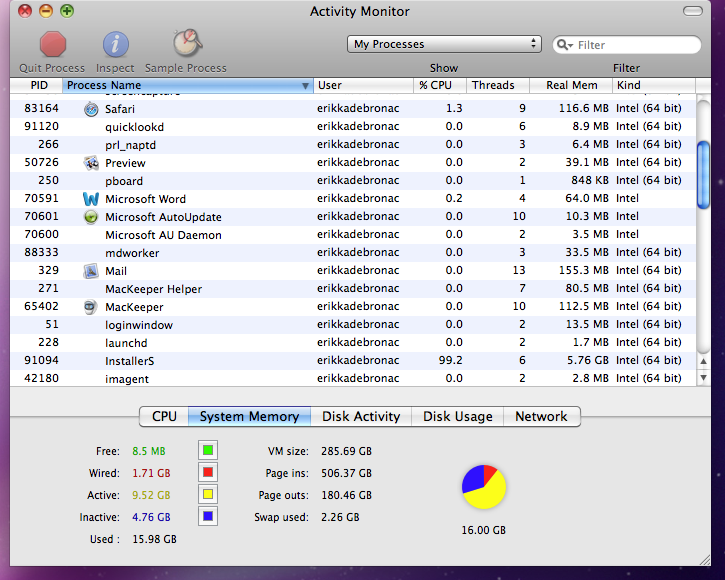725x580 pixels.
Task: Sort by the Real Mem column header
Action: [571, 85]
